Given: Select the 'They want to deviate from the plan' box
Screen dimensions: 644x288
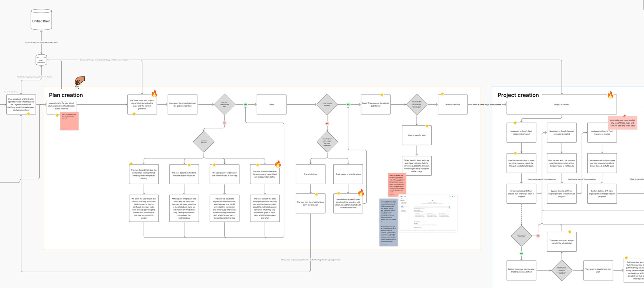Looking at the screenshot, I should 598,270.
